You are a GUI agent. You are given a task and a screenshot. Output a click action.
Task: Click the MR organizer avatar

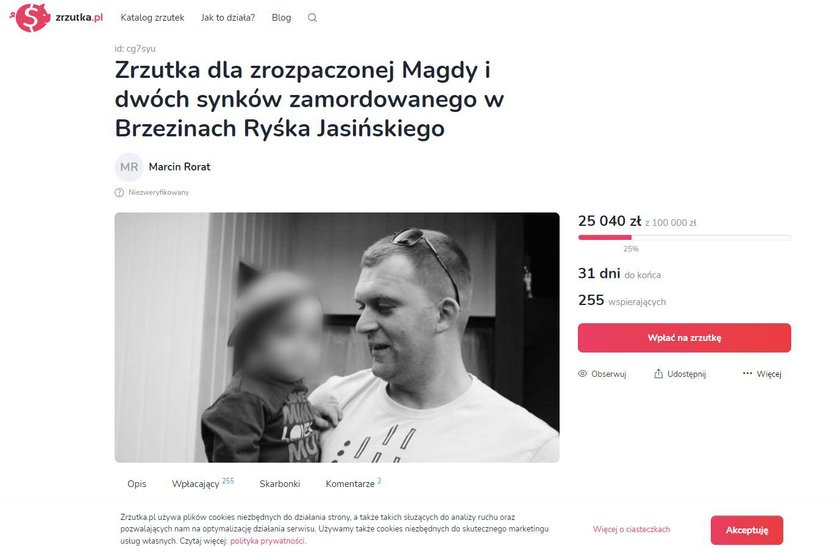[x=129, y=167]
